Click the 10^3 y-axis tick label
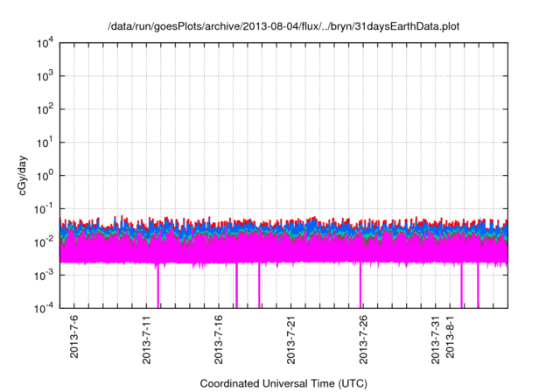 tap(45, 76)
